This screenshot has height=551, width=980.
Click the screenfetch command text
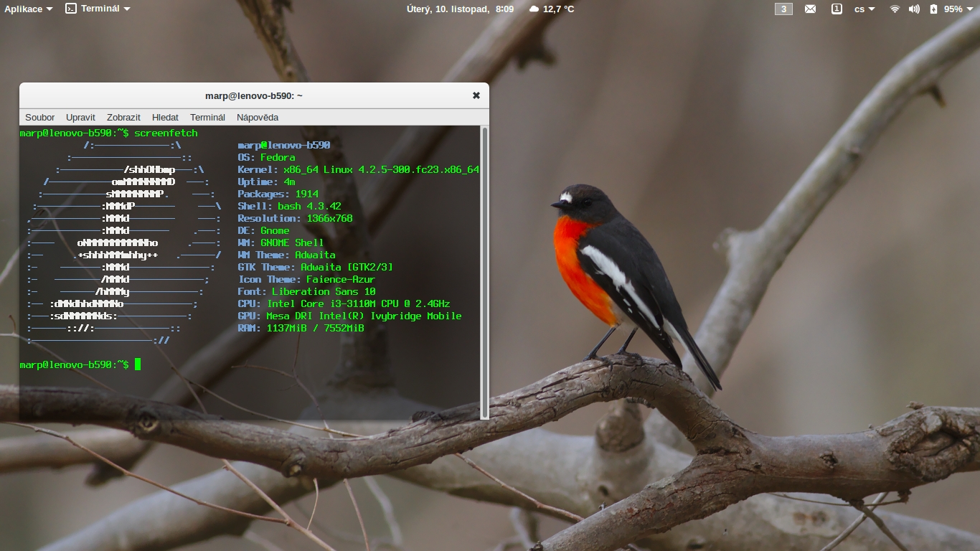tap(166, 133)
